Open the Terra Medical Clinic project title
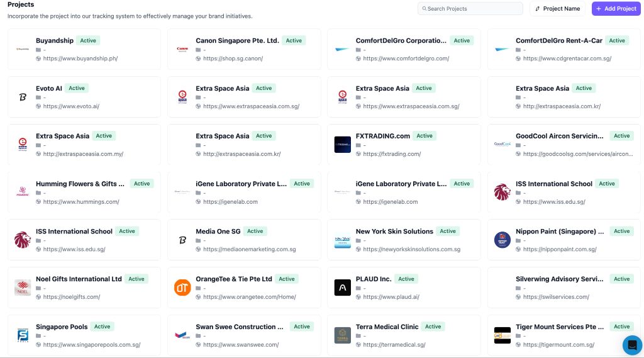Viewport: 644px width, 358px height. pyautogui.click(x=387, y=327)
